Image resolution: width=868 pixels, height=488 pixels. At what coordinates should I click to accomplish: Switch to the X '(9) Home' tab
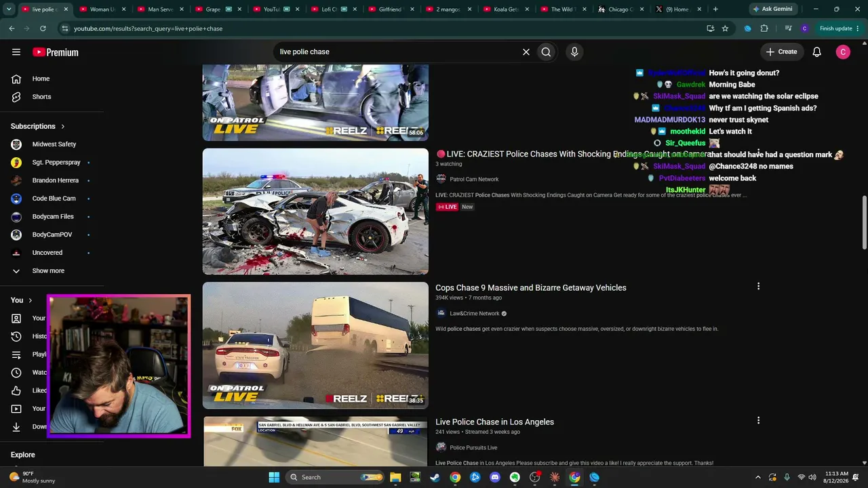[x=678, y=9]
